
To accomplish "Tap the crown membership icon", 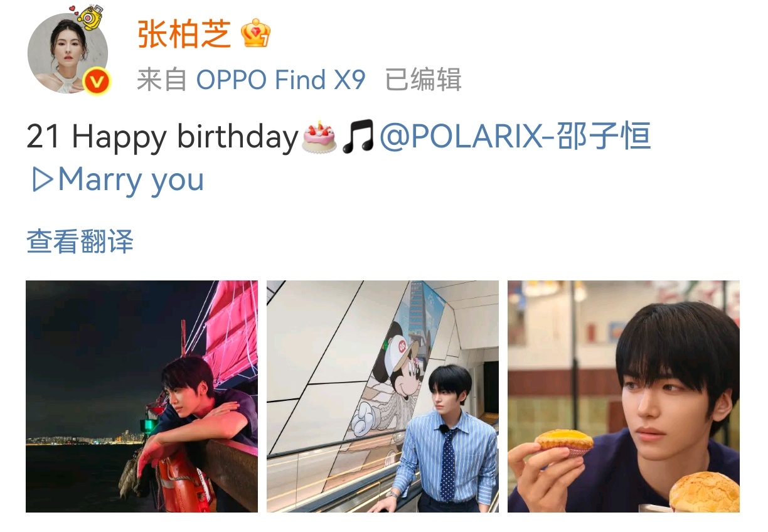I will (x=256, y=34).
